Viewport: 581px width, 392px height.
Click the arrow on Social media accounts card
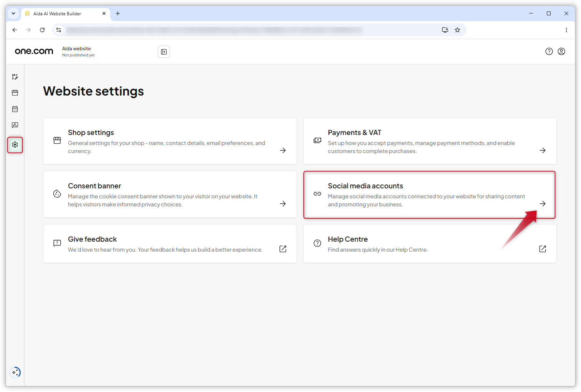(x=543, y=204)
